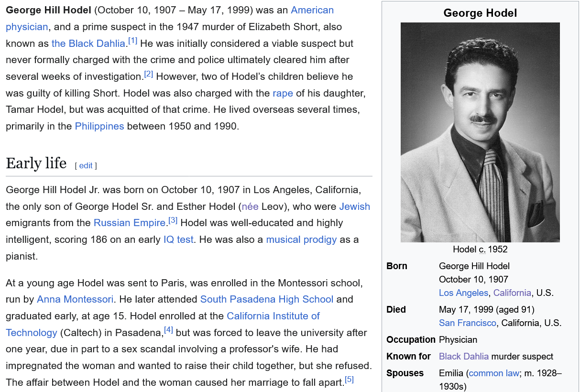Screen dimensions: 580x392
Task: Open California Institute of Technology link
Action: (273, 316)
